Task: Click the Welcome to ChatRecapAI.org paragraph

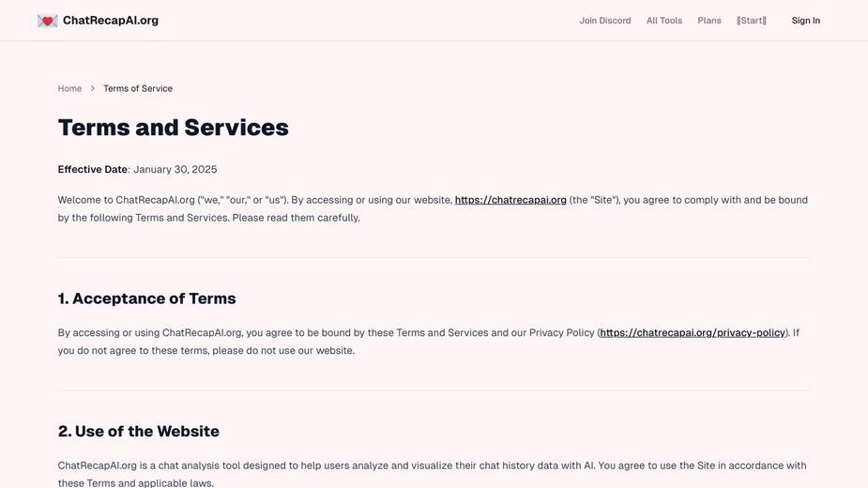Action: [433, 209]
